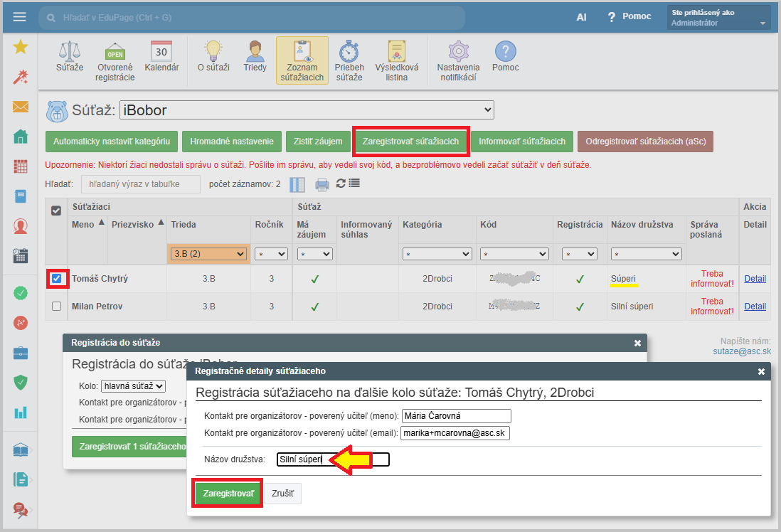The width and height of the screenshot is (781, 532).
Task: Open Detail link for Milan Petrov
Action: (755, 307)
